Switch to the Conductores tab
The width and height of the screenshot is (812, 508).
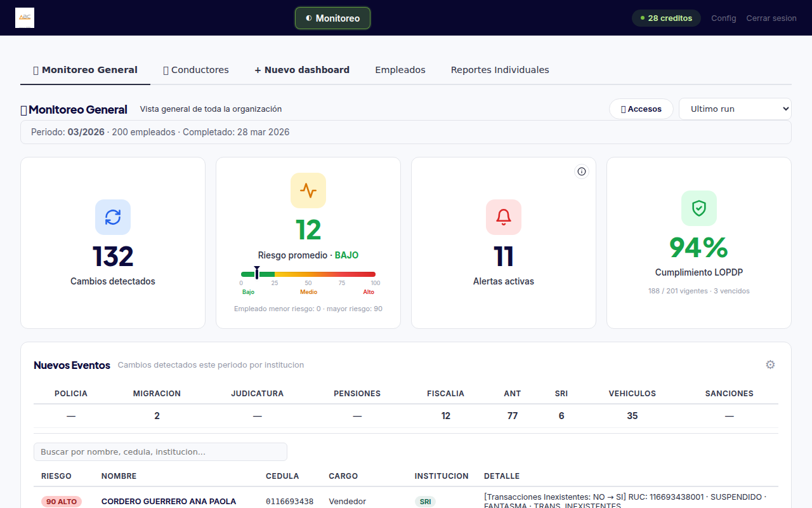point(195,70)
